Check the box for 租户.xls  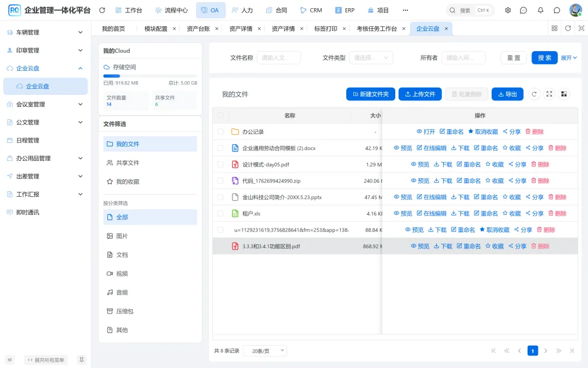click(220, 213)
